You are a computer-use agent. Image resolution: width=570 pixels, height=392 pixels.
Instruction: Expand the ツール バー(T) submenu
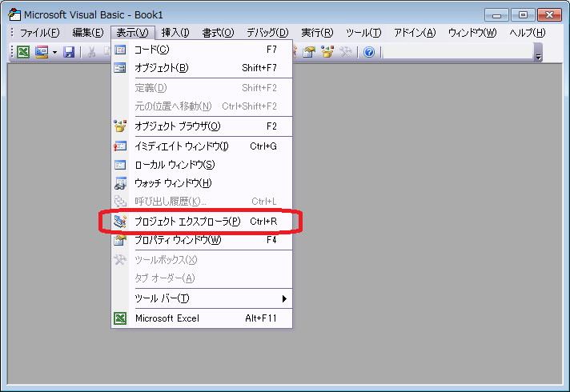click(x=202, y=298)
